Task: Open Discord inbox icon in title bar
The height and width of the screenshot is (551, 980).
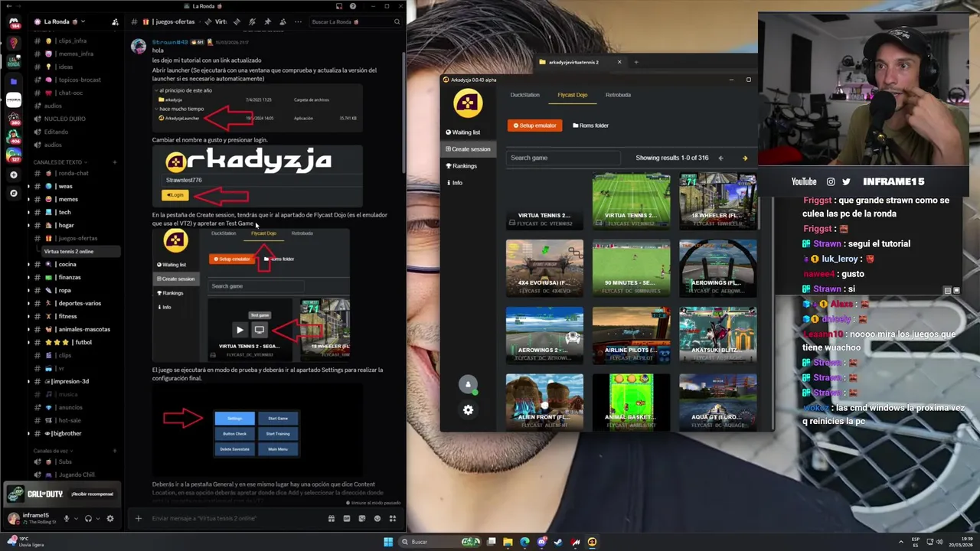Action: coord(338,6)
